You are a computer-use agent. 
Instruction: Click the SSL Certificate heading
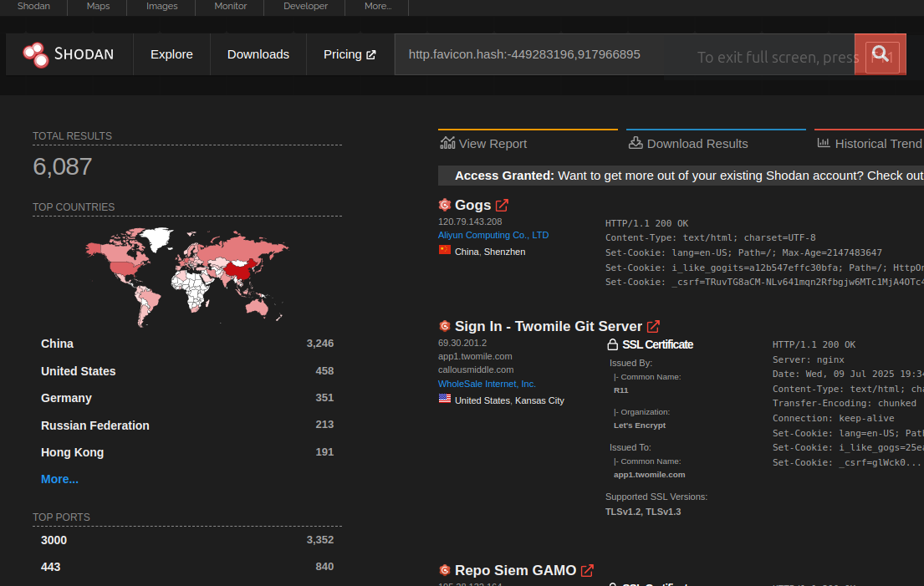[x=657, y=344]
